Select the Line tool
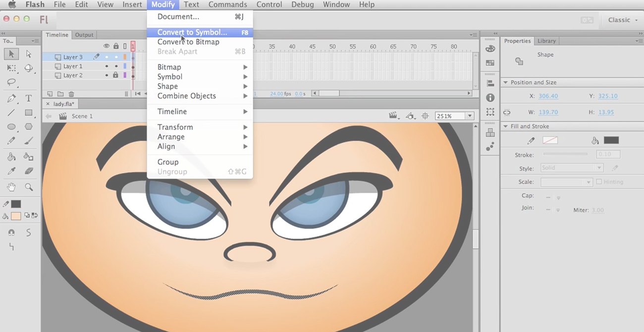Screen dimensions: 644x332 [x=11, y=113]
